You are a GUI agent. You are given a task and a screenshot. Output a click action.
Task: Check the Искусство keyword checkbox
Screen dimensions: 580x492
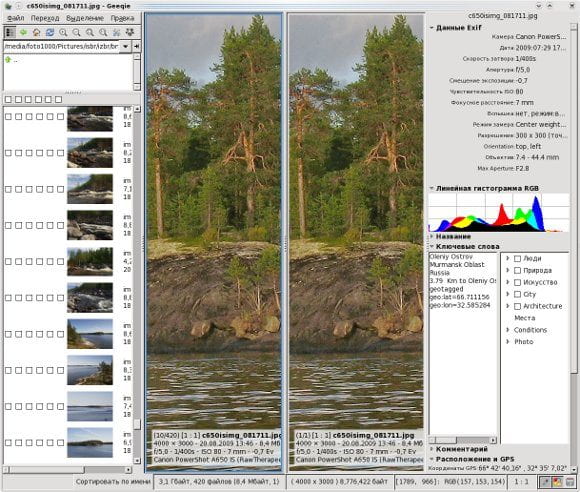coord(517,282)
